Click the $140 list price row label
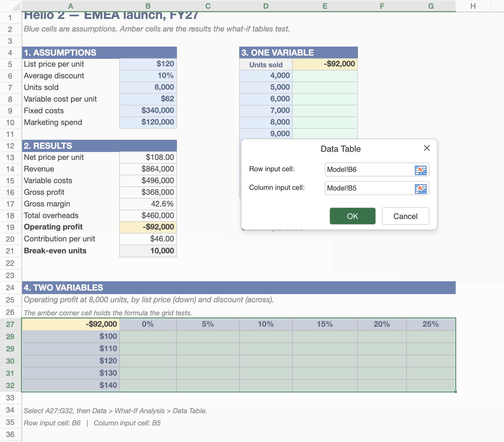Viewport: 504px width, 442px height. 71,386
